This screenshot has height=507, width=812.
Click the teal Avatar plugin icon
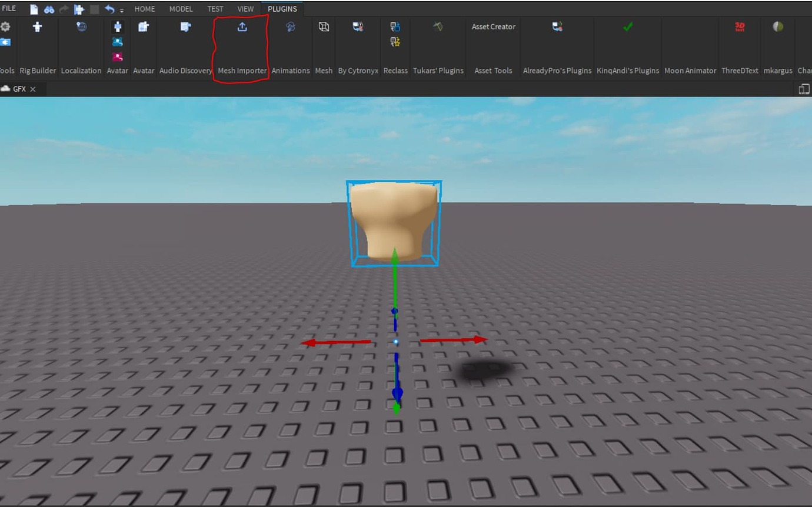[x=118, y=42]
